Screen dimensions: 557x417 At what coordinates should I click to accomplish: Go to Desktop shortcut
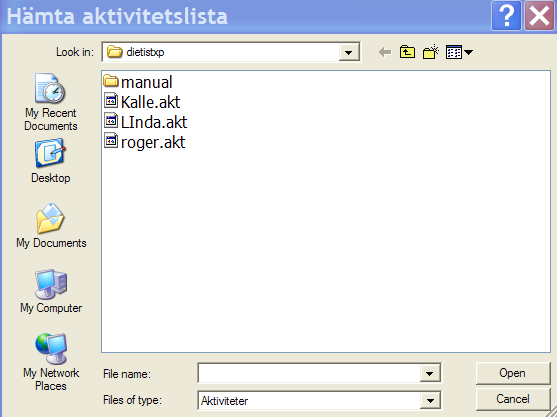click(50, 161)
